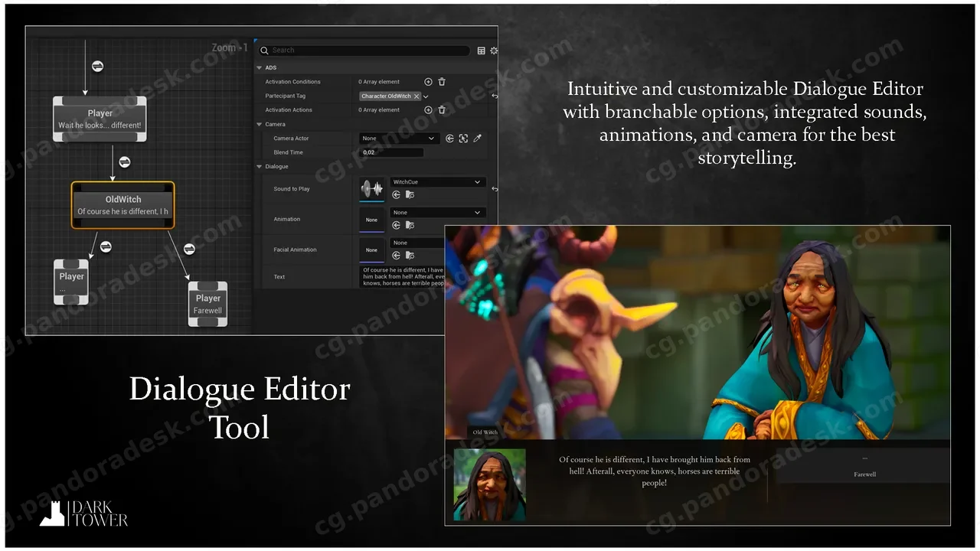Select the OldWitch dialogue node
Viewport: 980px width, 551px height.
coord(123,205)
